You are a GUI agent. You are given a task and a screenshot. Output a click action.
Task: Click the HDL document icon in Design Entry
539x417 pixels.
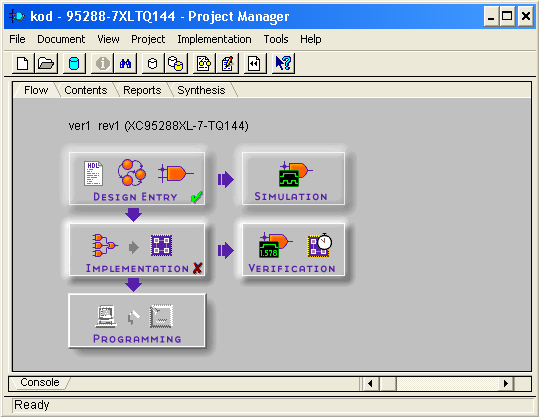pos(93,173)
